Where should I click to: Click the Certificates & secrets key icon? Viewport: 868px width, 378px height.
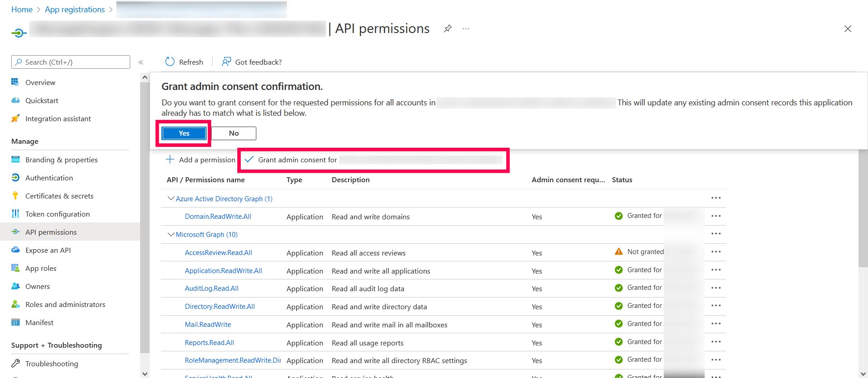click(15, 195)
